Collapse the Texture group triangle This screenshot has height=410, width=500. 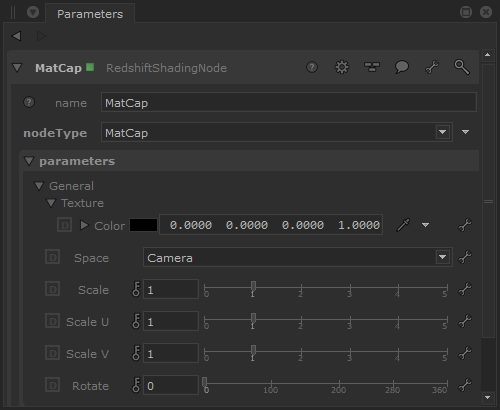[x=51, y=203]
